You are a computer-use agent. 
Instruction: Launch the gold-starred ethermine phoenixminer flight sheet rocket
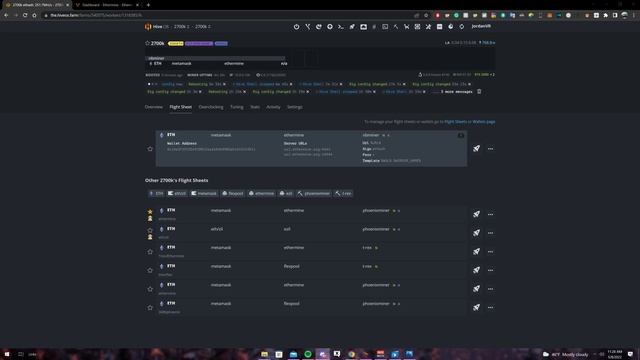pos(476,214)
